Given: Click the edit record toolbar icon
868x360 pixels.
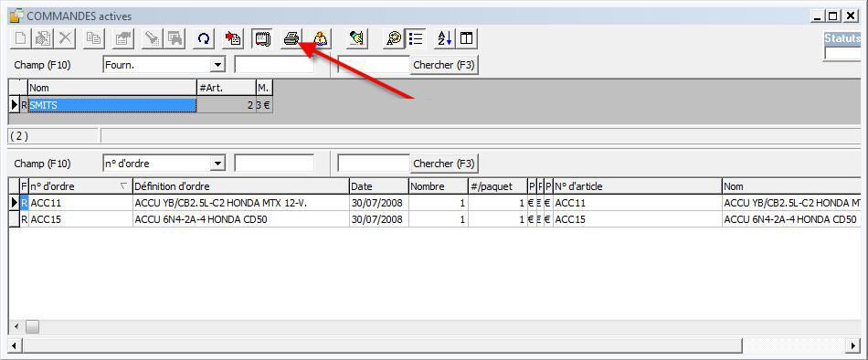Looking at the screenshot, I should point(43,38).
